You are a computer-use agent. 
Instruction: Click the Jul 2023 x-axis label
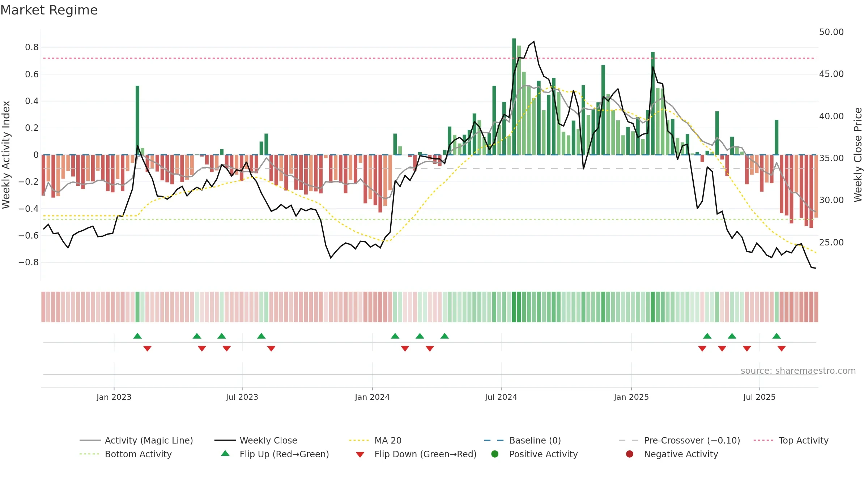[242, 397]
